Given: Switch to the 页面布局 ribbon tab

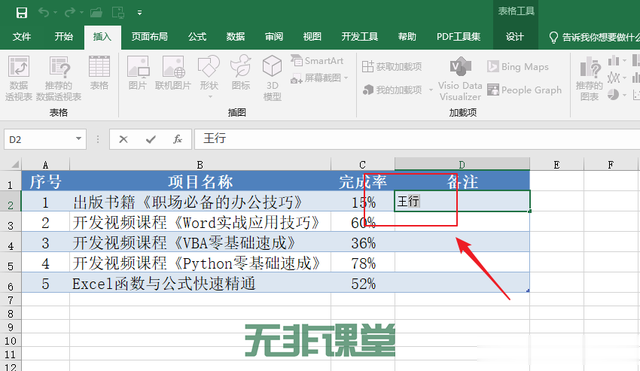Looking at the screenshot, I should (x=149, y=37).
